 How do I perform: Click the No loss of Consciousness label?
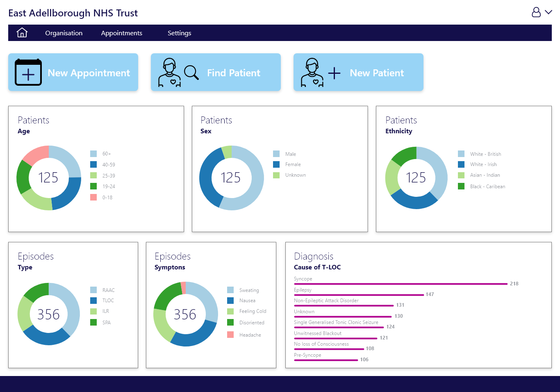(321, 344)
